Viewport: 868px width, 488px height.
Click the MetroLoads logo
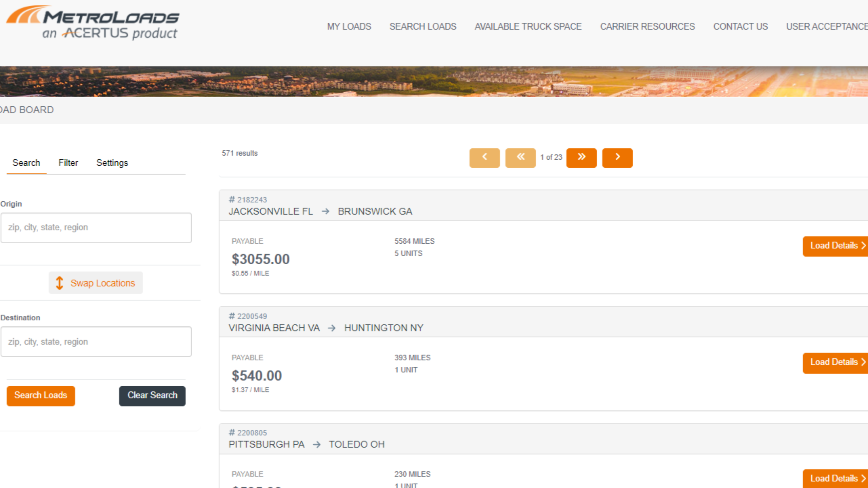click(x=92, y=22)
